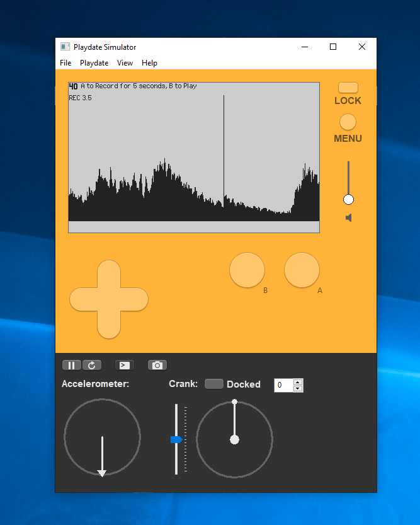Click the volume slider knob
This screenshot has height=525, width=420.
tap(348, 200)
